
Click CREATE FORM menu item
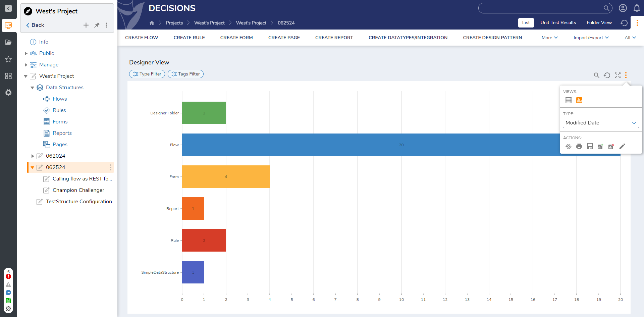tap(236, 38)
